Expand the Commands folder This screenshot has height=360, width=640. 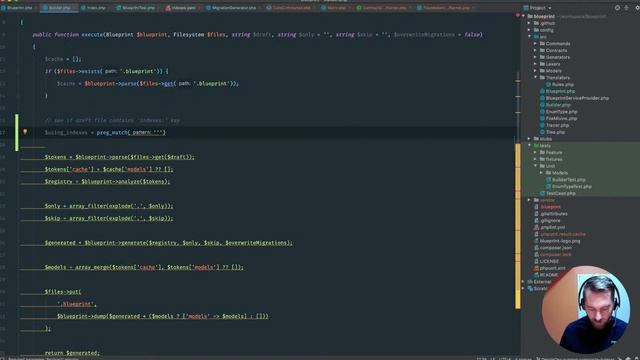(536, 44)
